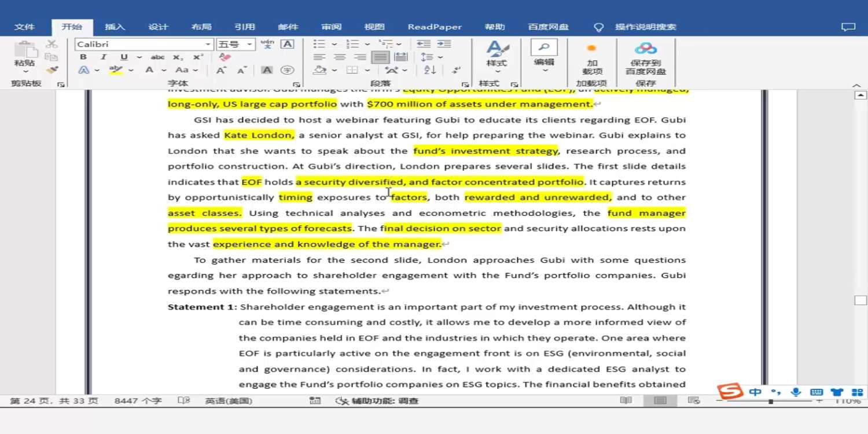
Task: Toggle Underline formatting
Action: click(124, 57)
